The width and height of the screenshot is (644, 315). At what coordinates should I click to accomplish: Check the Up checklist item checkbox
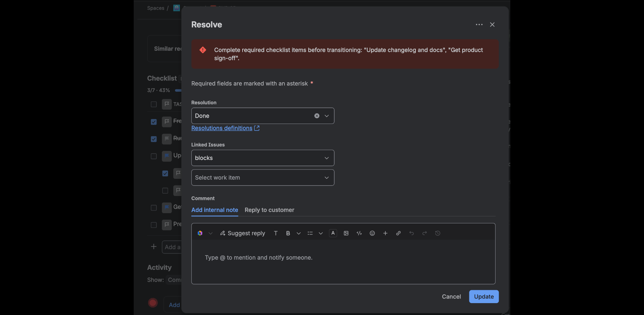click(154, 156)
